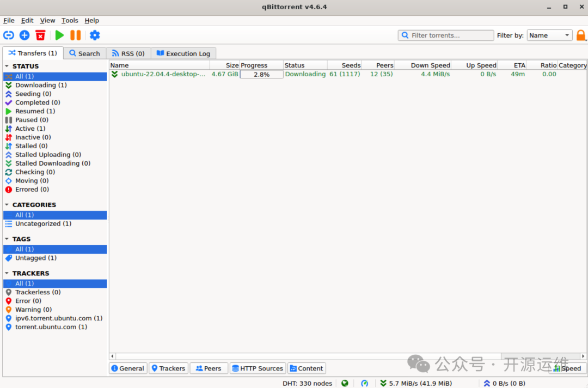
Task: Select the ubuntu-22.04.4-desktop torrent row
Action: (348, 74)
